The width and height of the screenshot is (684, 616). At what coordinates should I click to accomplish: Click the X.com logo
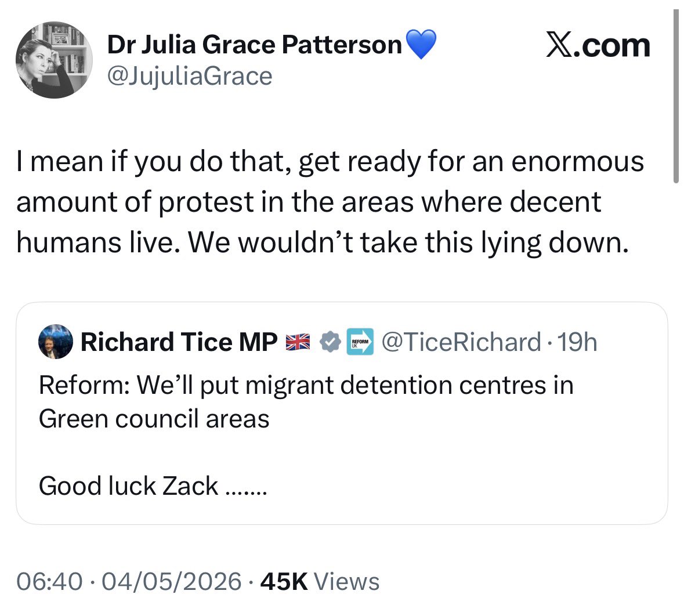click(598, 45)
